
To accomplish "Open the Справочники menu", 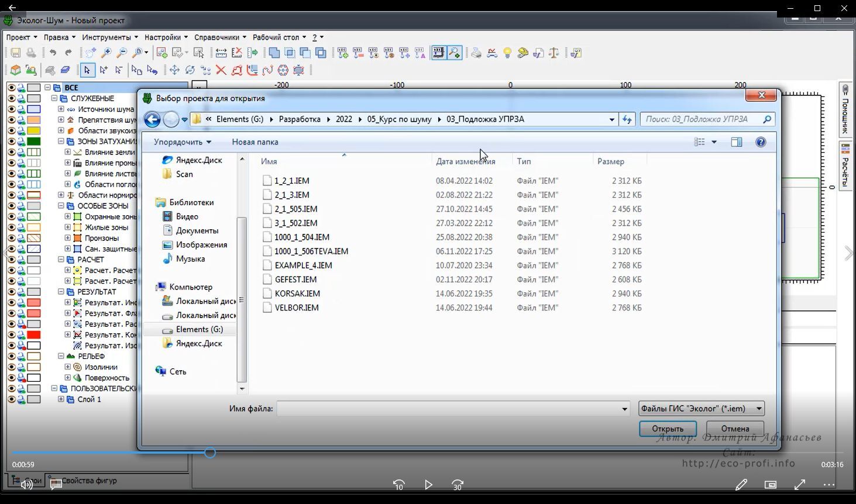I will tap(220, 37).
